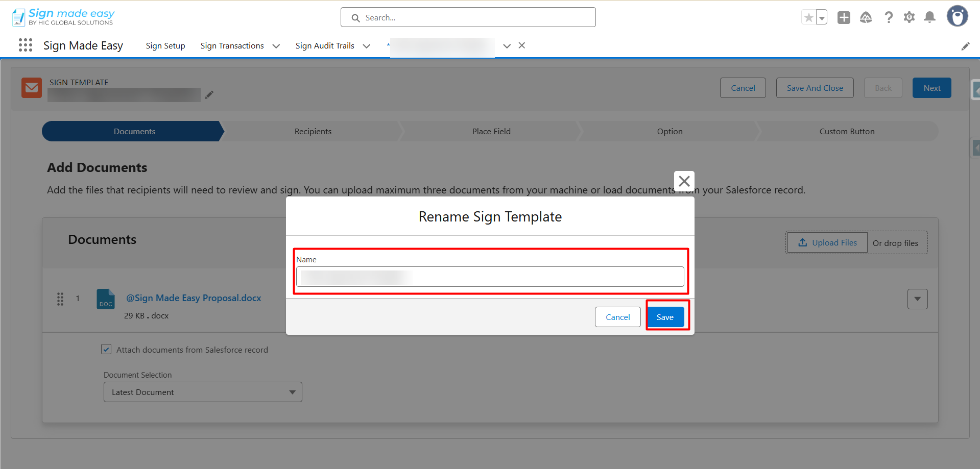Image resolution: width=980 pixels, height=469 pixels.
Task: Expand the favorites list dropdown arrow
Action: point(822,18)
